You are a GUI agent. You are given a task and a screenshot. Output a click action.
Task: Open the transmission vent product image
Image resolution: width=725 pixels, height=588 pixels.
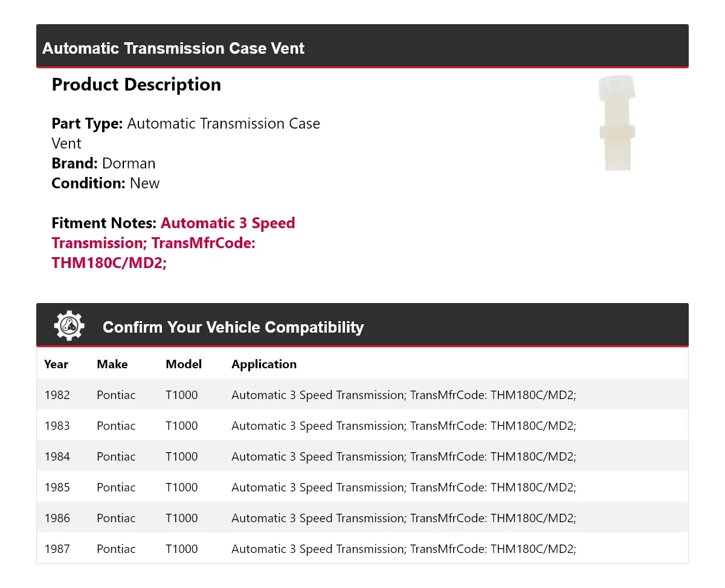(x=617, y=123)
